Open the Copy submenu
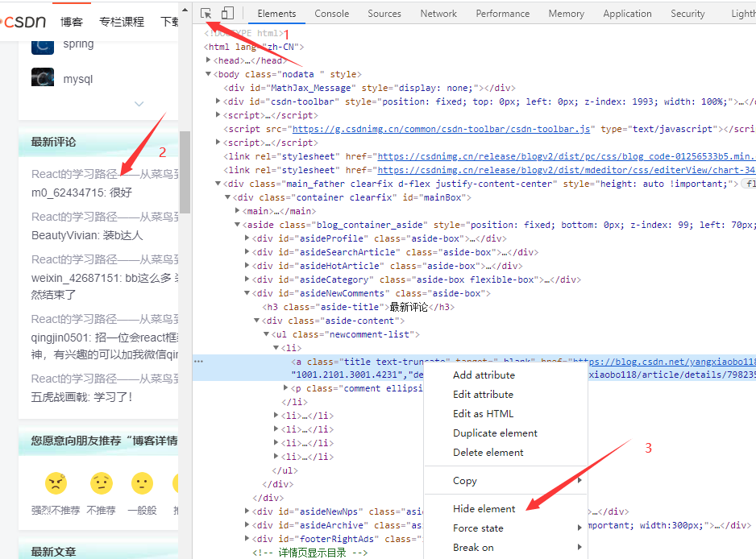The height and width of the screenshot is (559, 756). point(506,480)
